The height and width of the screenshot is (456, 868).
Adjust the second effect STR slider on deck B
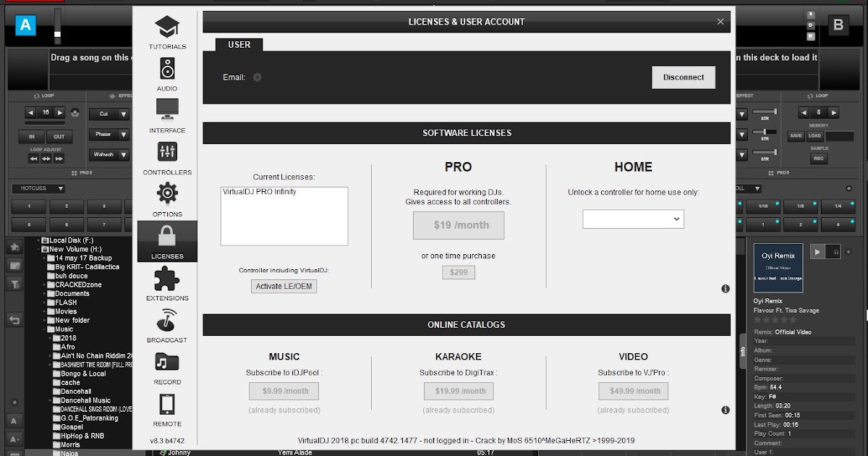point(765,132)
